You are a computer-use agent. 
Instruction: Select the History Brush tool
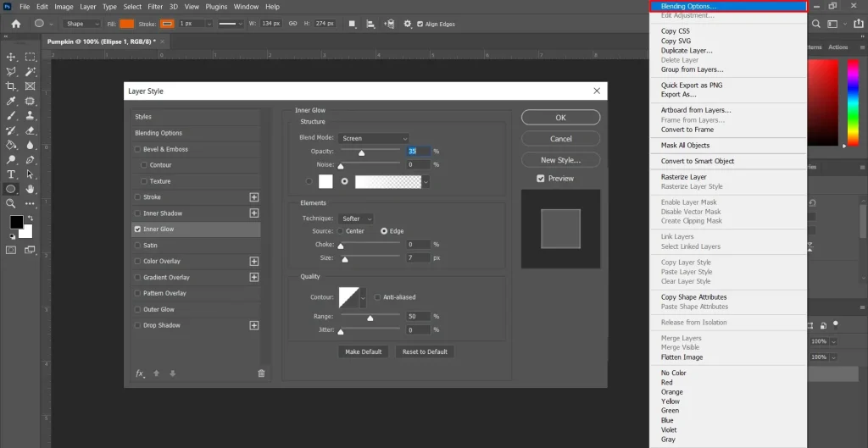10,130
